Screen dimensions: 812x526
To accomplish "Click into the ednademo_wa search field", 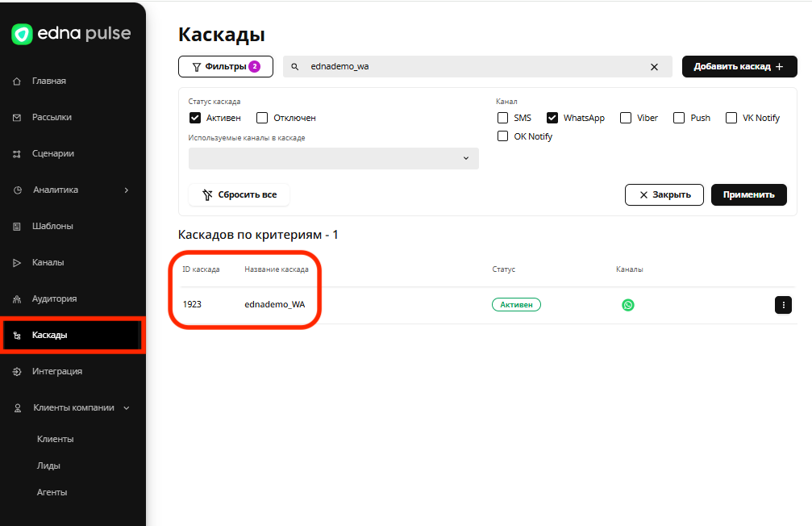I will [477, 66].
